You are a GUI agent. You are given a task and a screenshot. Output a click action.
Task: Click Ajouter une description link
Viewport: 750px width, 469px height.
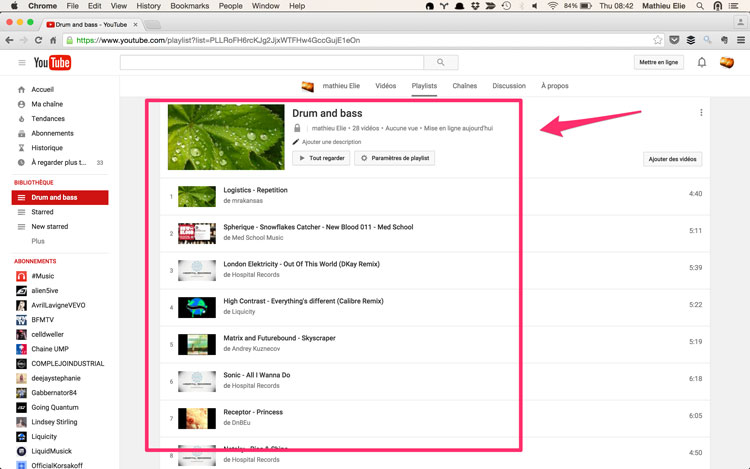pyautogui.click(x=331, y=142)
